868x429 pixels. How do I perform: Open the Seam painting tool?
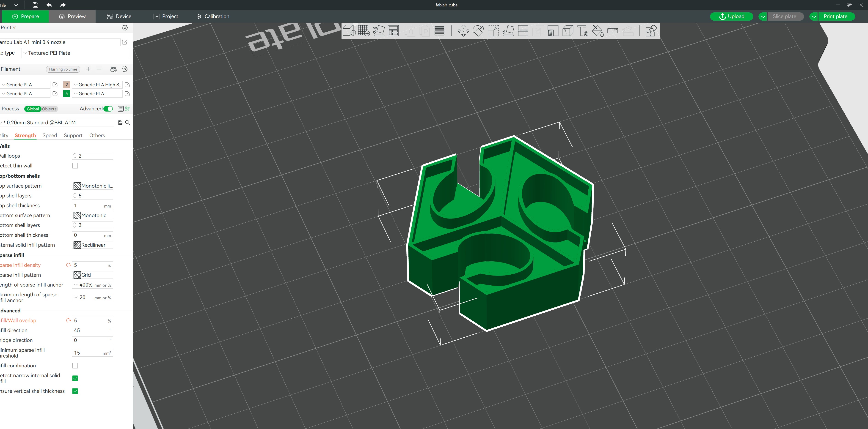568,31
